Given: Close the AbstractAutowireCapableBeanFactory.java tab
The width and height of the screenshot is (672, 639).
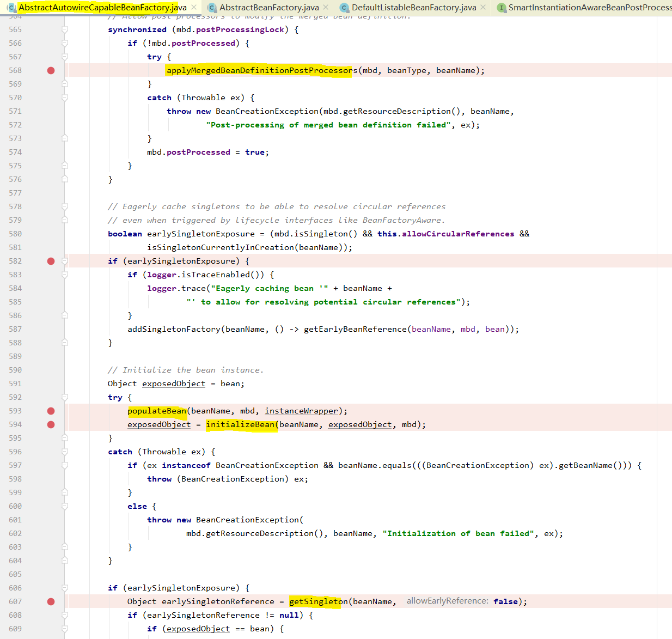Looking at the screenshot, I should click(194, 8).
